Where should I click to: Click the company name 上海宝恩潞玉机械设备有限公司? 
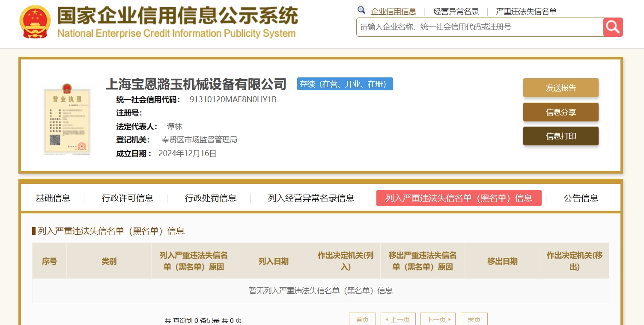coord(196,84)
